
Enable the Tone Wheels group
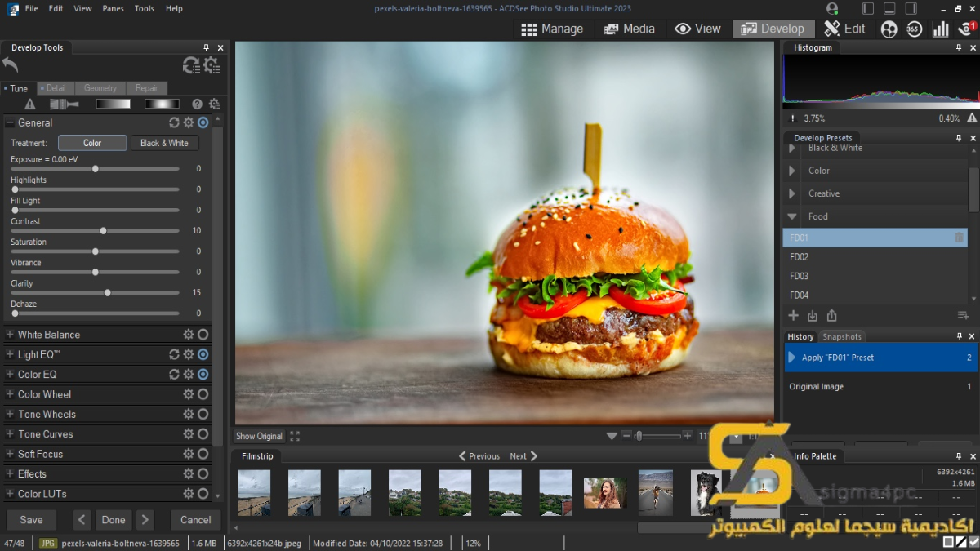[203, 414]
